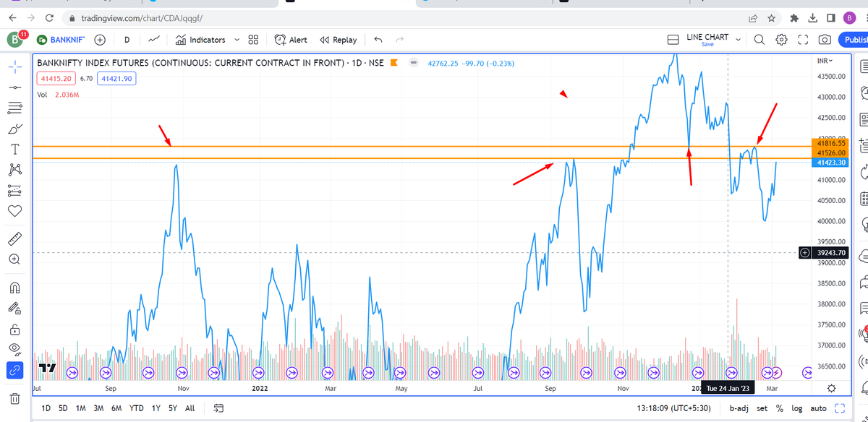Pick the Measure ruler tool

click(x=16, y=238)
